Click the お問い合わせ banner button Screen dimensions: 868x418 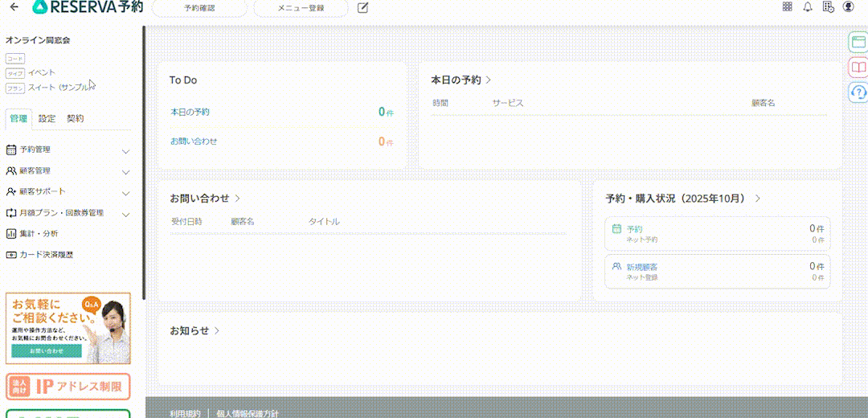click(x=47, y=351)
